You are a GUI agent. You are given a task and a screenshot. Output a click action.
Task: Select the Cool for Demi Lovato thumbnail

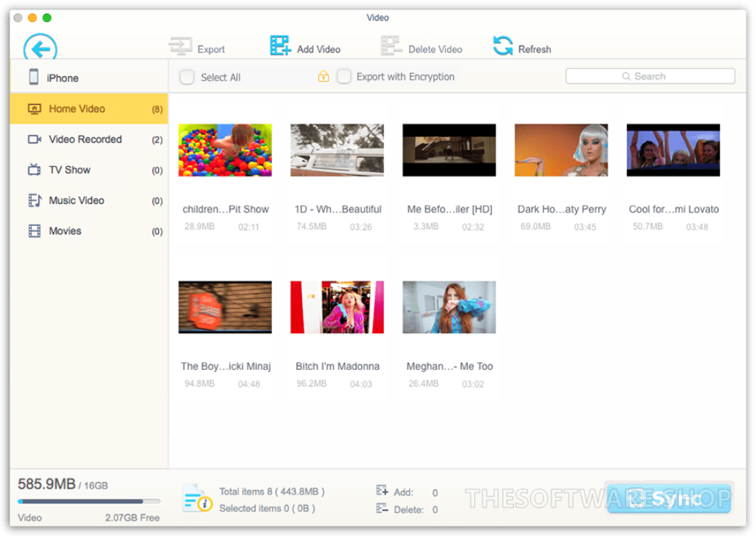click(673, 150)
